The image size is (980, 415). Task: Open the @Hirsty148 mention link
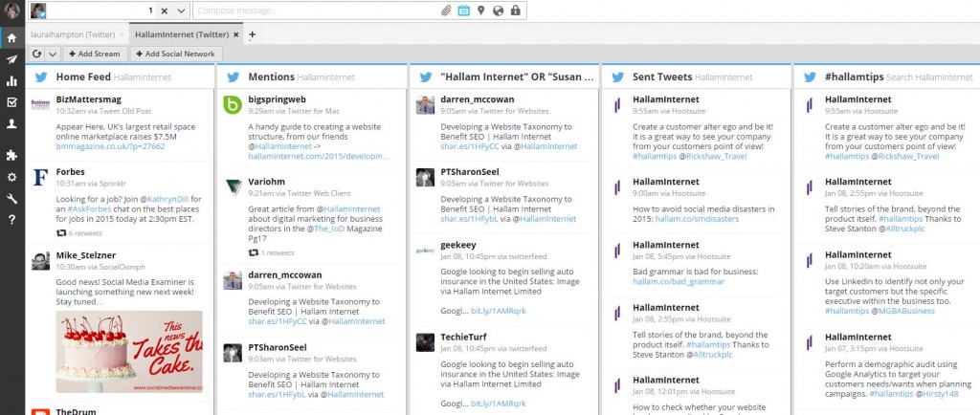938,394
